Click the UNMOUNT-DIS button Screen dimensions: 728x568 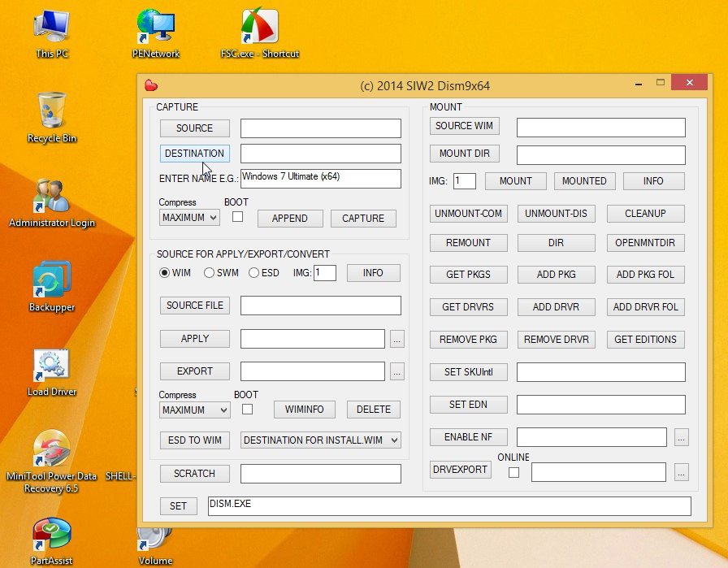click(x=557, y=214)
